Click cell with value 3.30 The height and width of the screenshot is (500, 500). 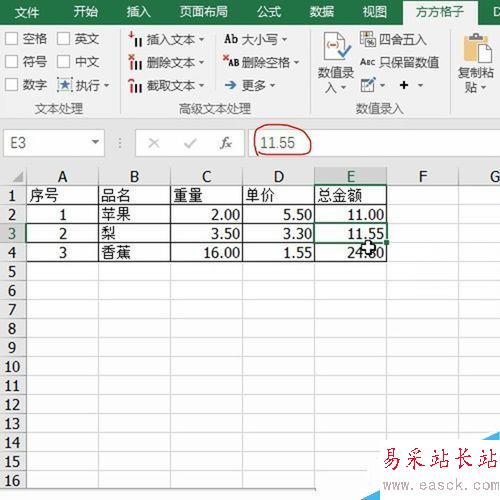278,233
